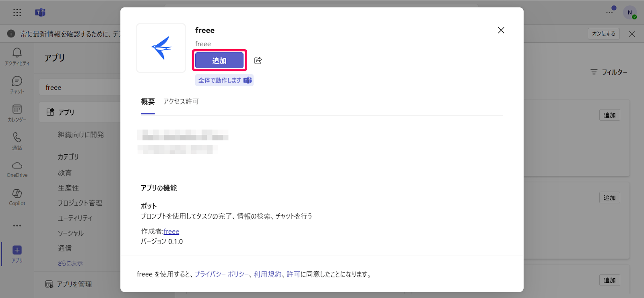The width and height of the screenshot is (644, 298).
Task: Open the プライバシー ポリシー link
Action: pos(222,274)
